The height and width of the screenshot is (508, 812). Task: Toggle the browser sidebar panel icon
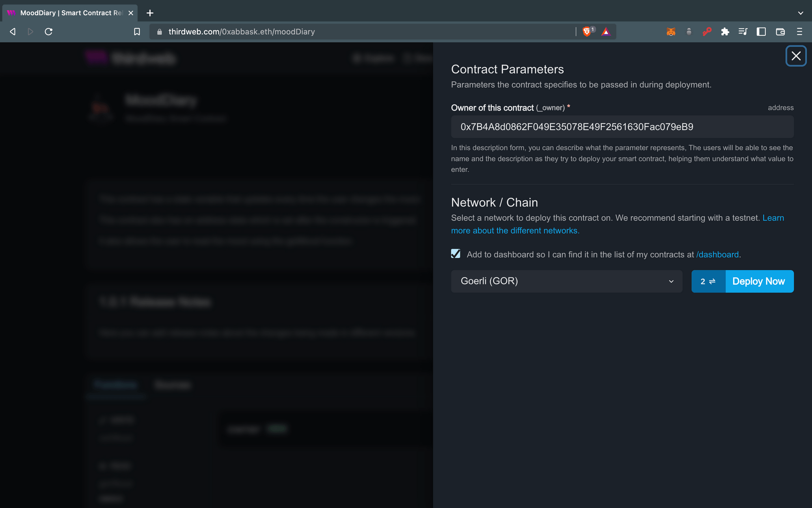[761, 32]
